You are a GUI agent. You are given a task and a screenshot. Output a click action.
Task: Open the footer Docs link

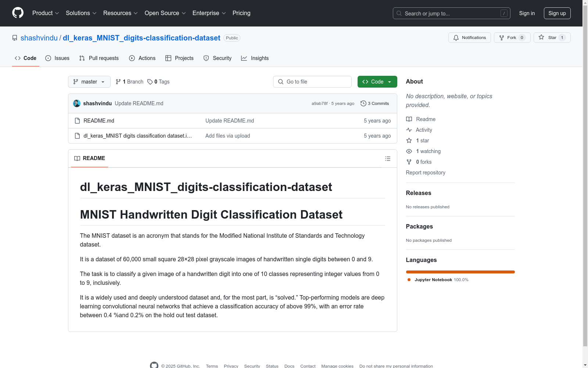click(290, 366)
